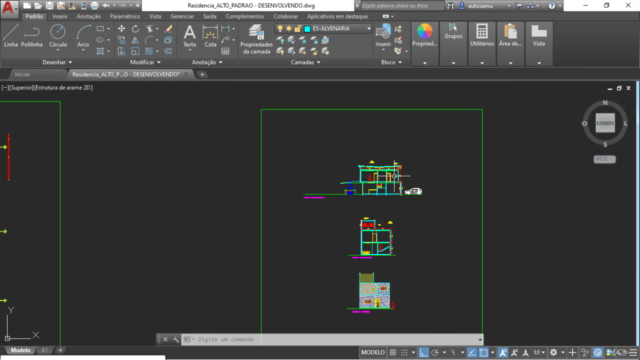Toggle polar tracking in status bar
The image size is (640, 360).
(x=435, y=352)
